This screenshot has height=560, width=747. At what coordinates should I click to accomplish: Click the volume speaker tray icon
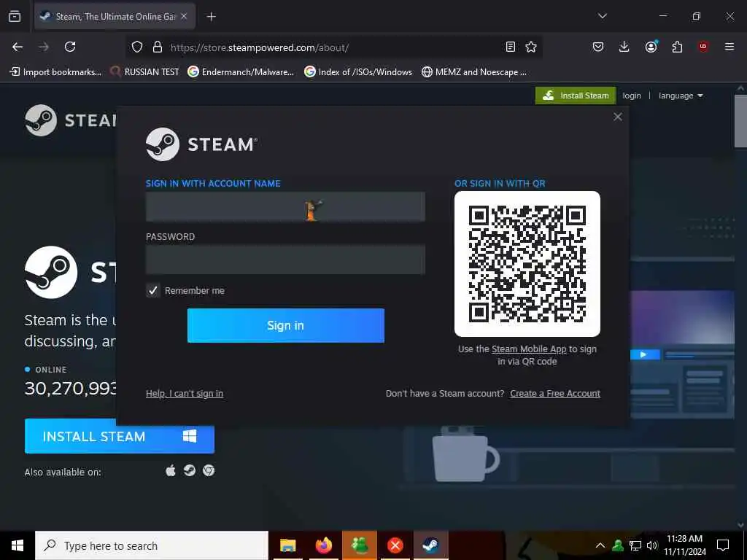(651, 545)
